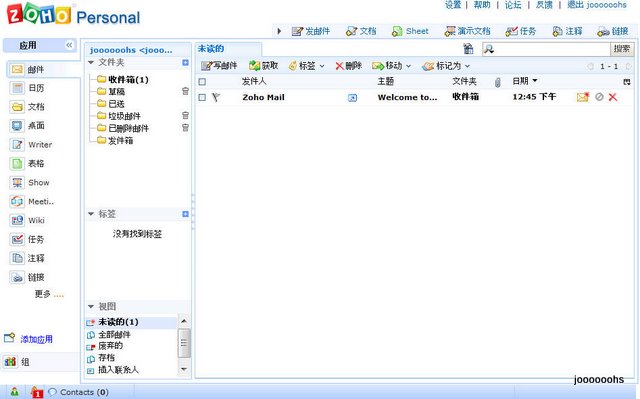Click the green person status icon in bottom bar

(x=15, y=392)
